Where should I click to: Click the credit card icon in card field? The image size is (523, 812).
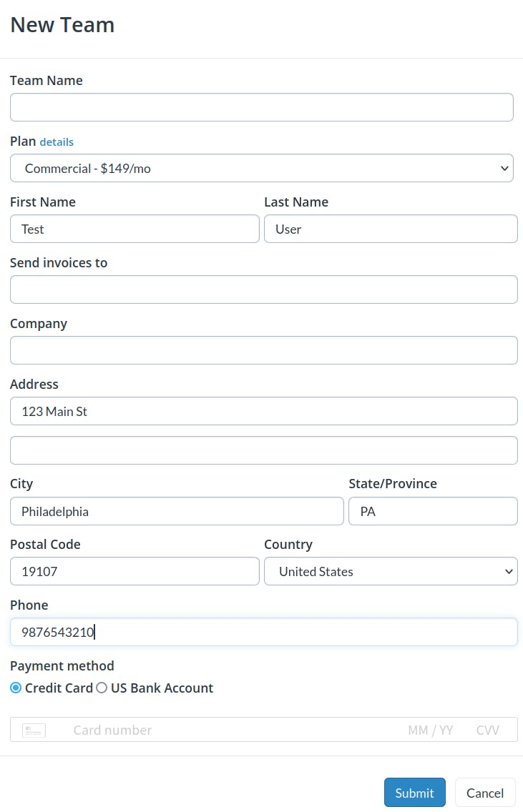[x=34, y=730]
